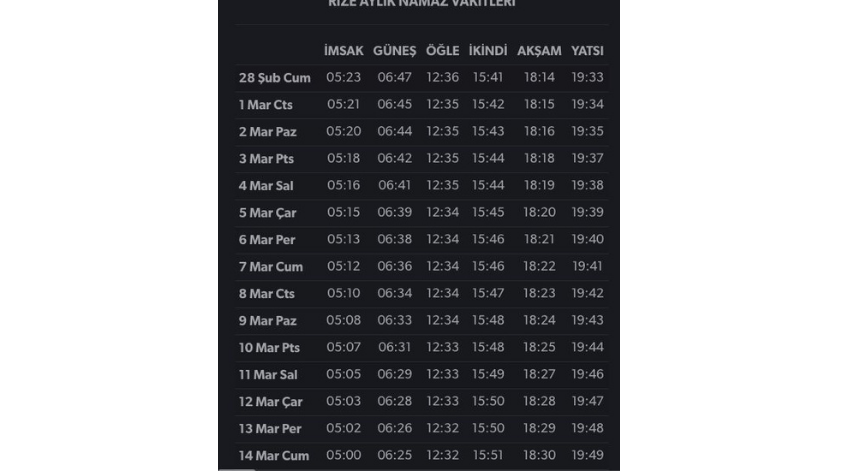Viewport: 857px width, 471px height.
Task: Select the 14 Mar Cum row label
Action: 273,455
